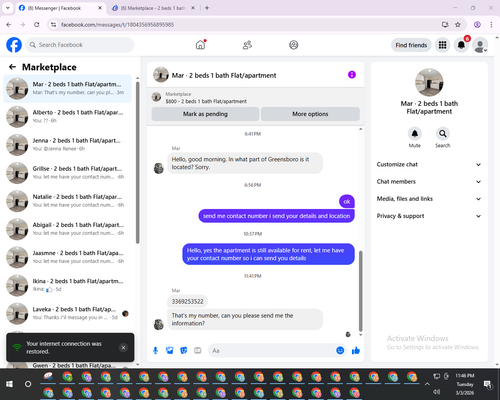Open the Natalie conversation
The height and width of the screenshot is (400, 500).
67,201
